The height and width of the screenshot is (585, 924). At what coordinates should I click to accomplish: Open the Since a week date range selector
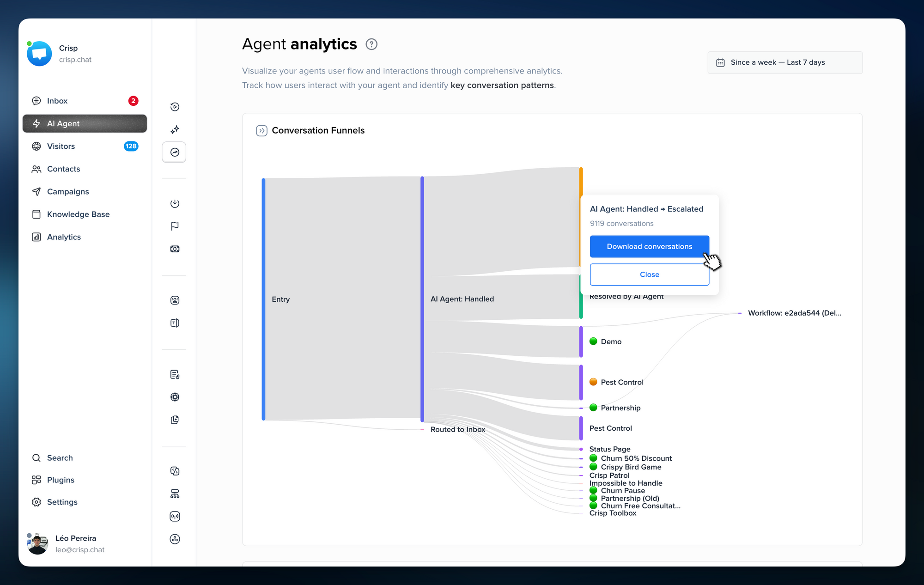pyautogui.click(x=784, y=62)
